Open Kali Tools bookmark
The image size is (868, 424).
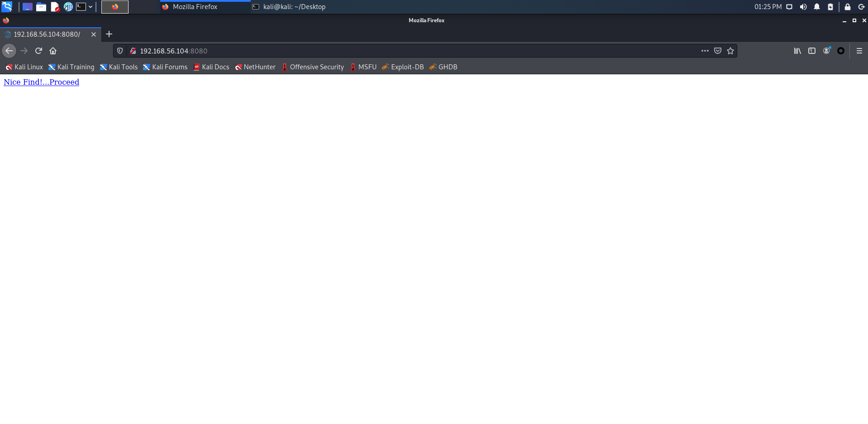(x=119, y=67)
